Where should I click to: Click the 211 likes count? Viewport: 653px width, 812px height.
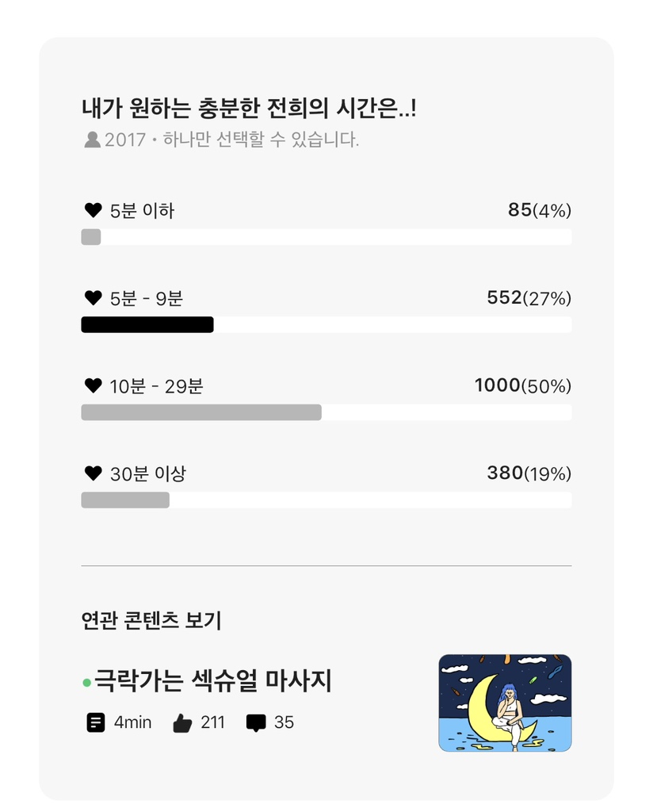[212, 722]
